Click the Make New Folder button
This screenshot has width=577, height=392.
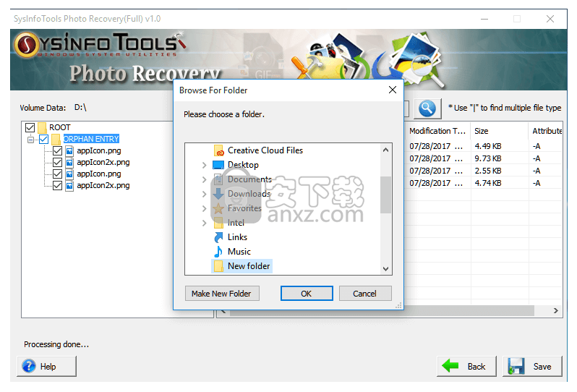(x=222, y=294)
